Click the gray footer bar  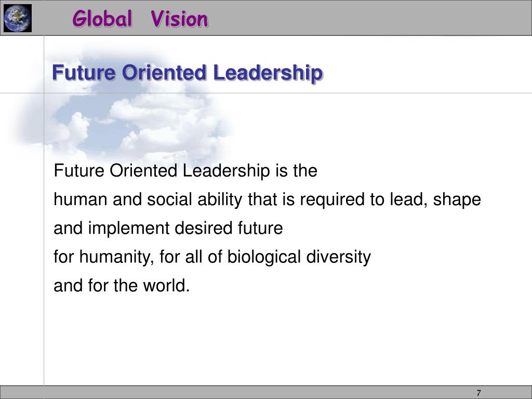click(266, 392)
